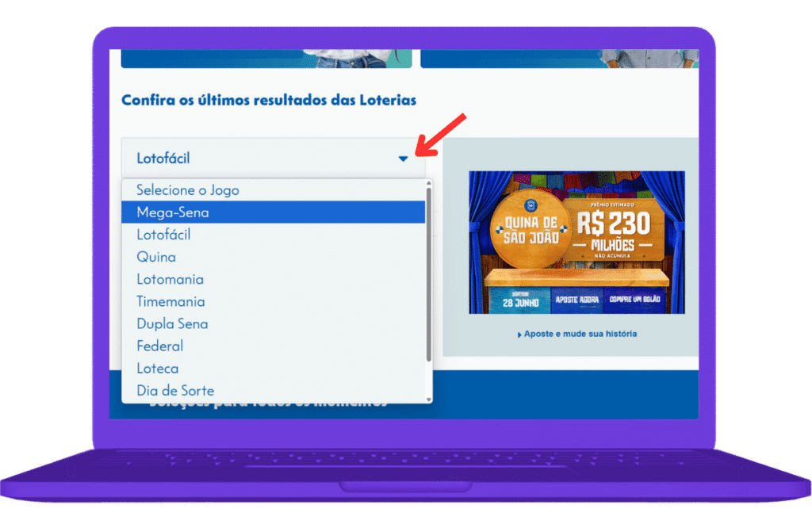Click the small arrow icon before 'Aposte e mude'
Viewport: 812px width, 524px height.
(x=519, y=335)
